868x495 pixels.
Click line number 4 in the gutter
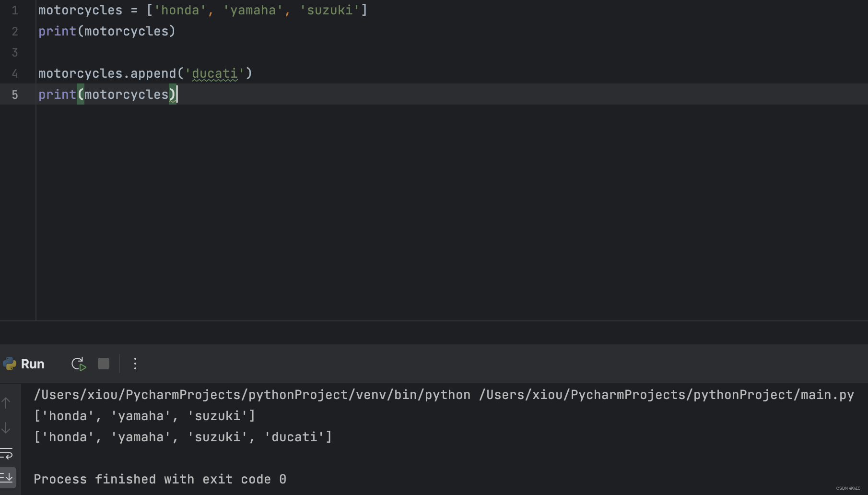(15, 74)
